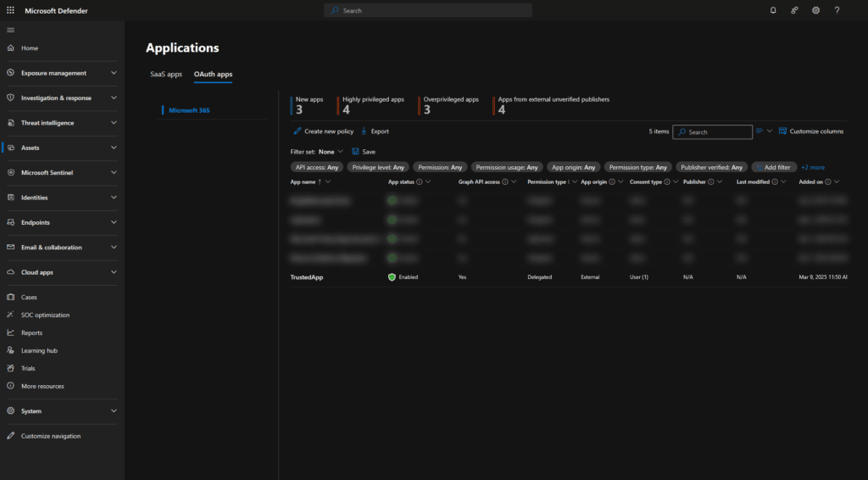Open the Publisher column dropdown chevron
This screenshot has height=480, width=868.
tap(720, 182)
